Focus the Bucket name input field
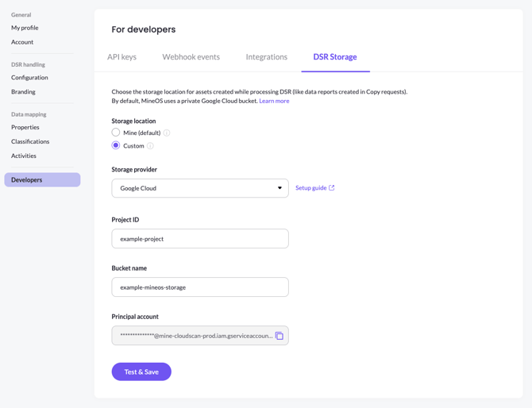 tap(199, 287)
